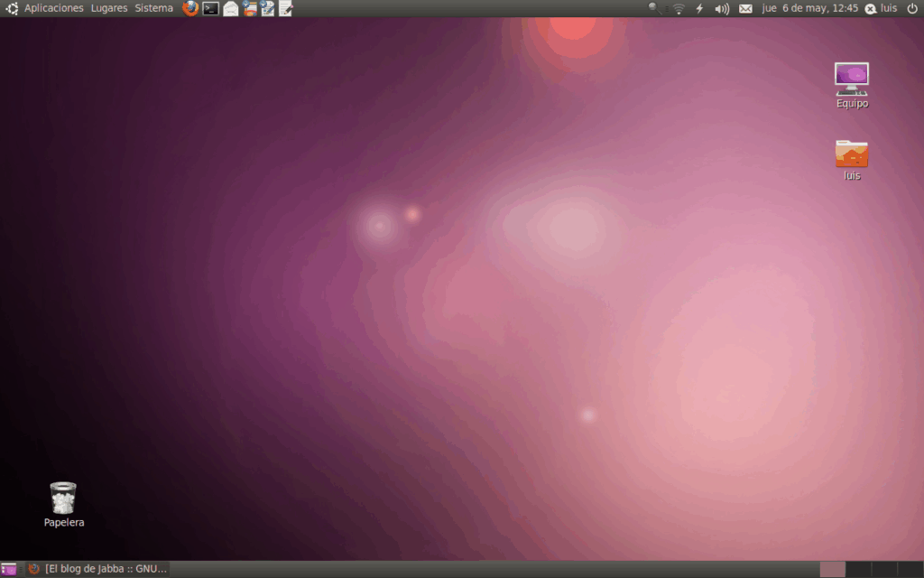Open the Wi-Fi network indicator
The image size is (924, 578).
pyautogui.click(x=679, y=8)
